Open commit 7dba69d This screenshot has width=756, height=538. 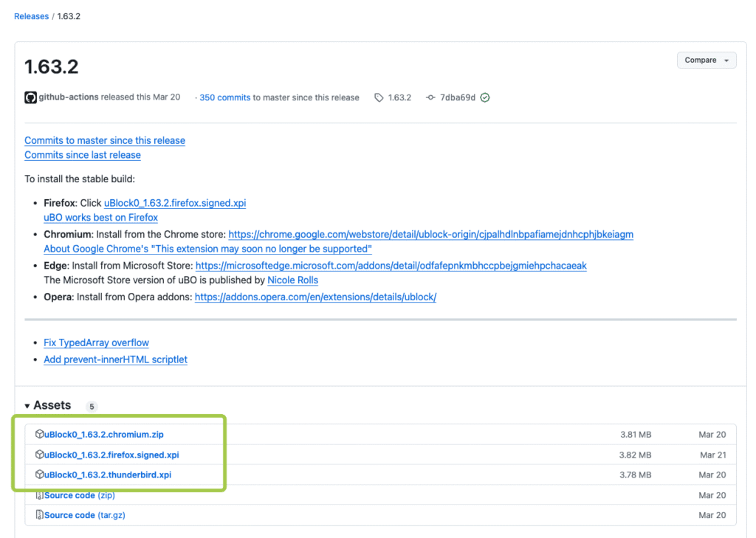[458, 97]
